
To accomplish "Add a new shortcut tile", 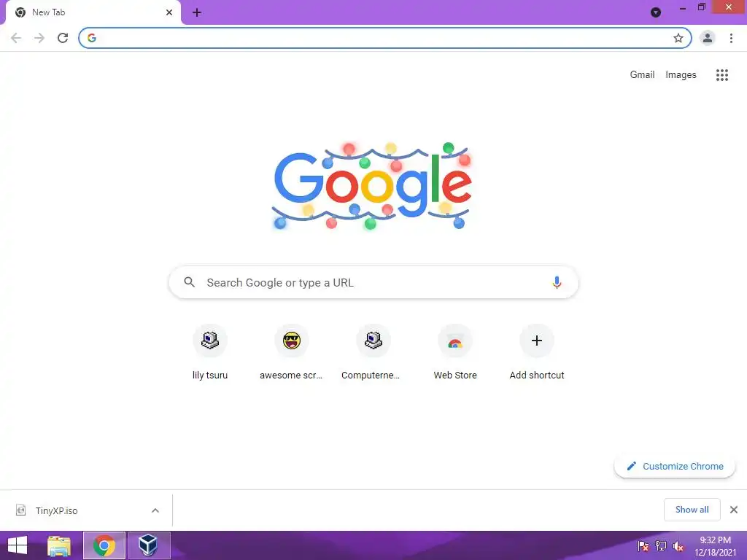I will click(x=536, y=353).
